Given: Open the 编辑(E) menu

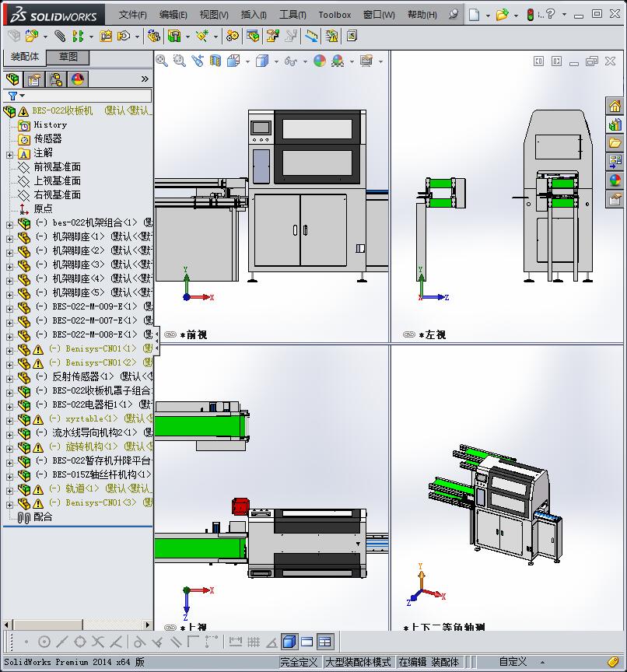Looking at the screenshot, I should click(x=173, y=15).
